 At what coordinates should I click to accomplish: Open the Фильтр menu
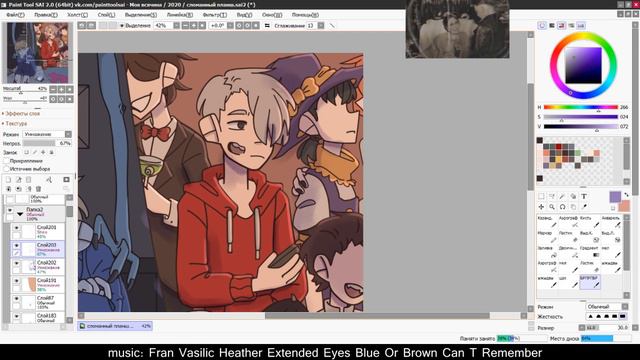coord(214,15)
